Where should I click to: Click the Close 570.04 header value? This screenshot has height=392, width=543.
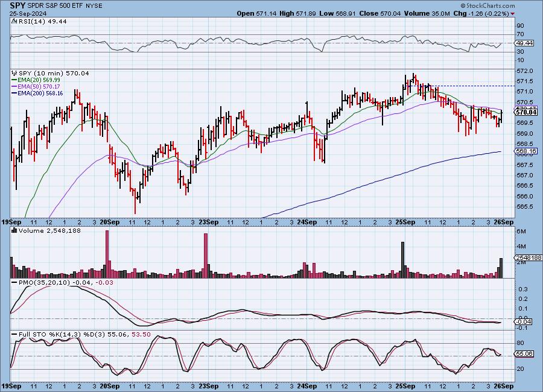pos(380,13)
